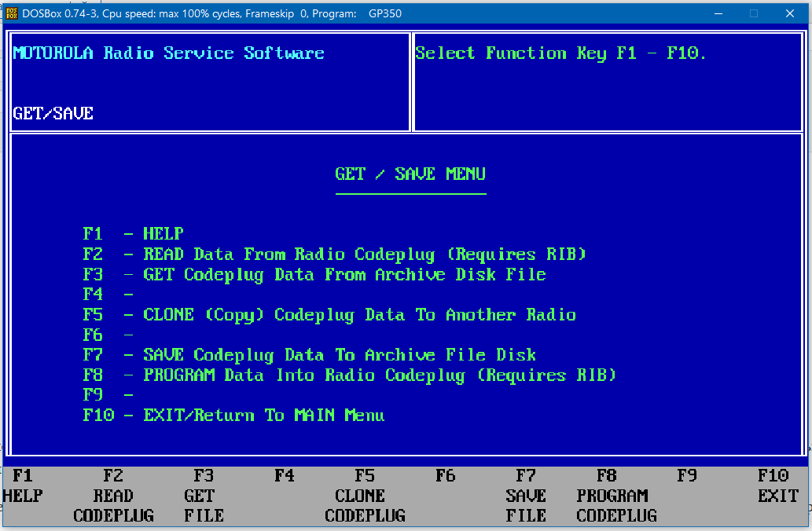Select F8 PROGRAM Data Into Radio Codeplug line

[x=350, y=375]
